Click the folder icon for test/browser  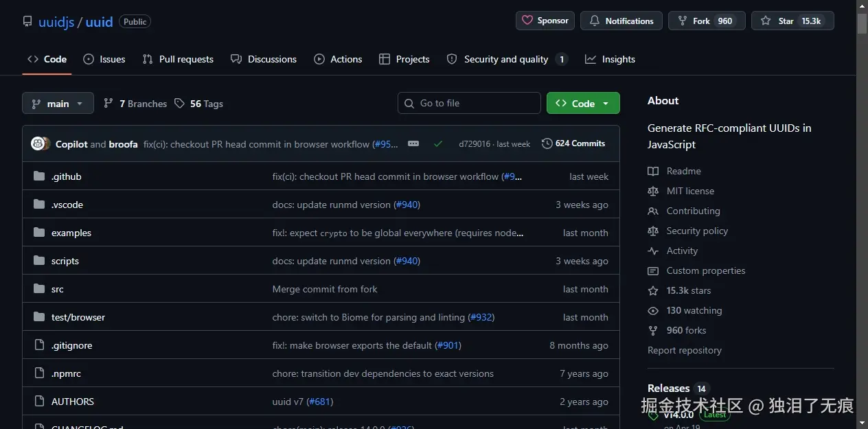[x=39, y=317]
